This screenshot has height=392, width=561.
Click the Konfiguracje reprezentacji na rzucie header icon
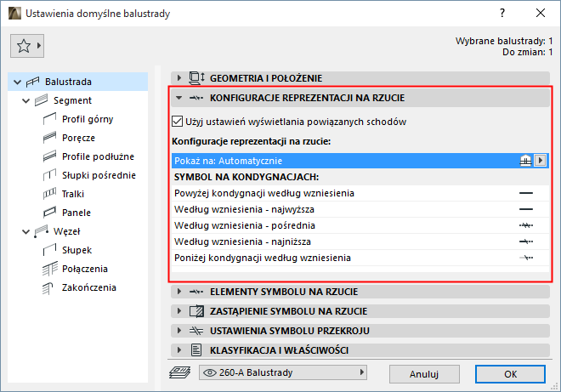[x=196, y=98]
